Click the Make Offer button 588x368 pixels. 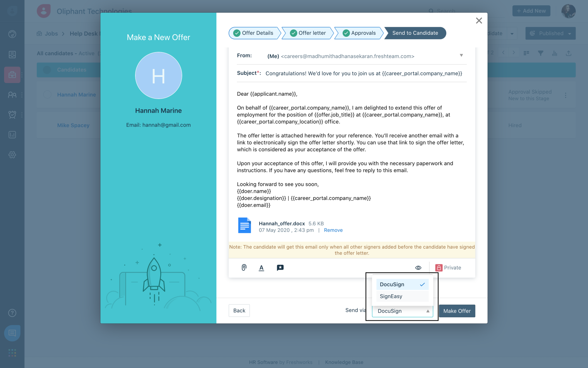coord(457,311)
